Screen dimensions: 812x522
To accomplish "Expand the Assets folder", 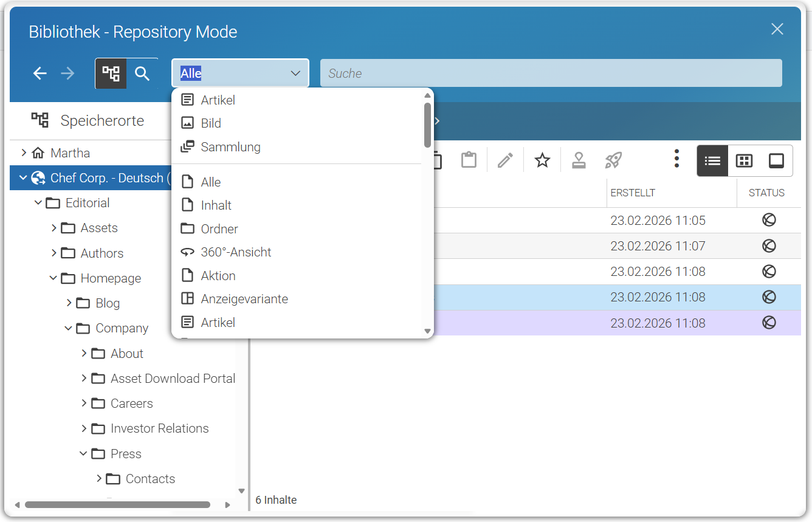I will coord(53,228).
